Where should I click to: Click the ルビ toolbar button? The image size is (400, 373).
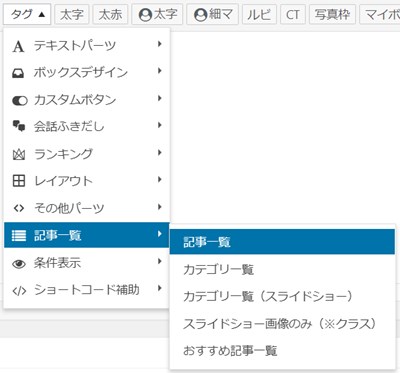[x=259, y=15]
